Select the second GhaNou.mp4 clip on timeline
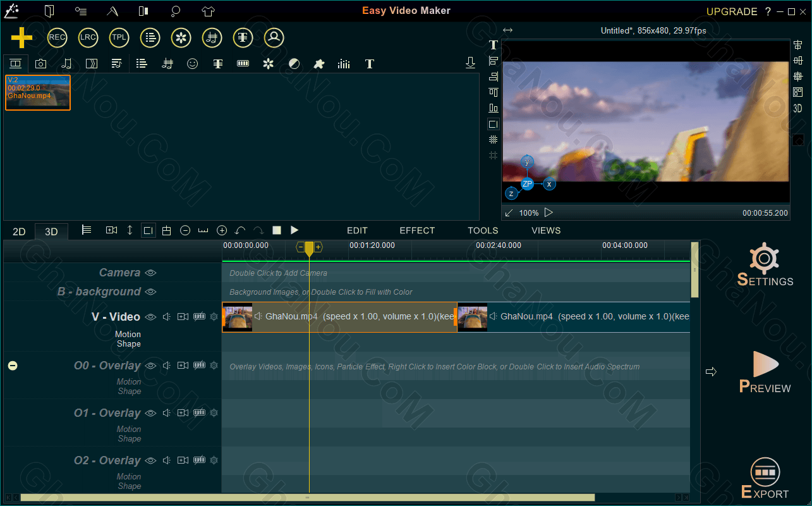 coord(574,317)
